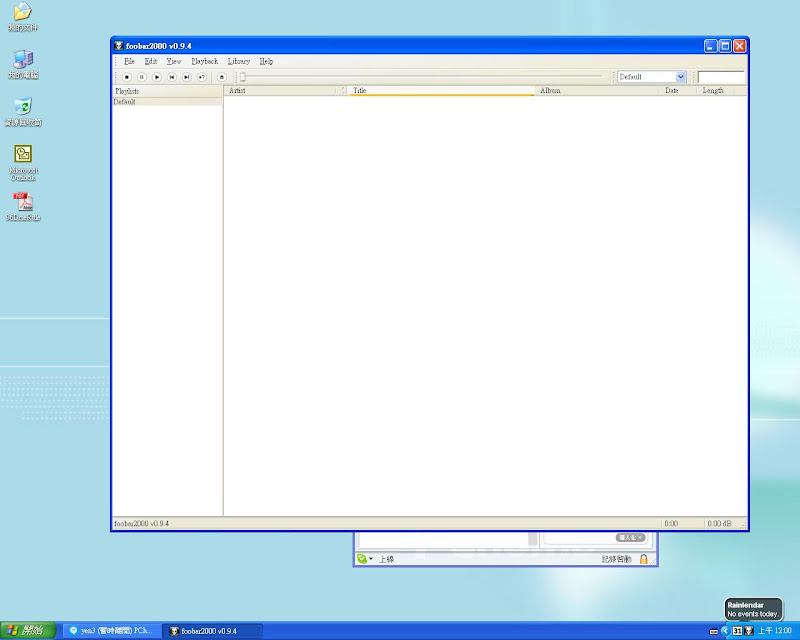This screenshot has height=640, width=800.
Task: Sort by the Date column header
Action: 678,90
